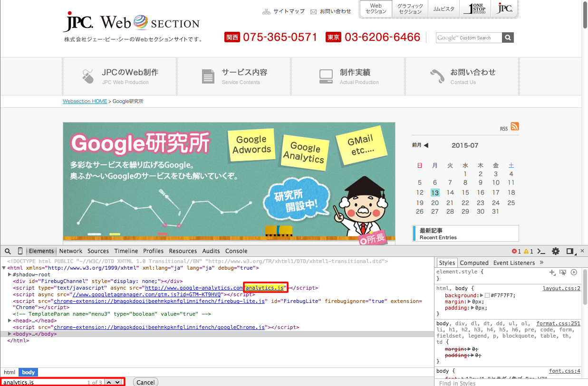
Task: Click the document icon beside サービス内容
Action: click(x=208, y=76)
